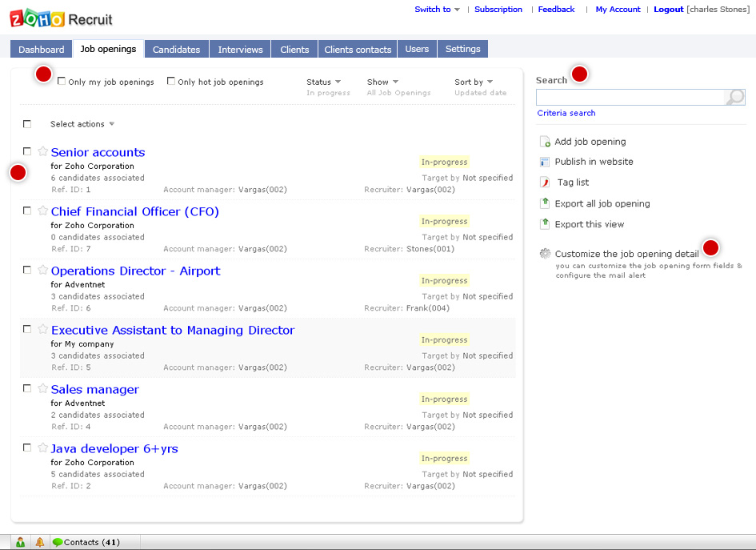Select the Job openings tab
The width and height of the screenshot is (756, 550).
(x=108, y=49)
